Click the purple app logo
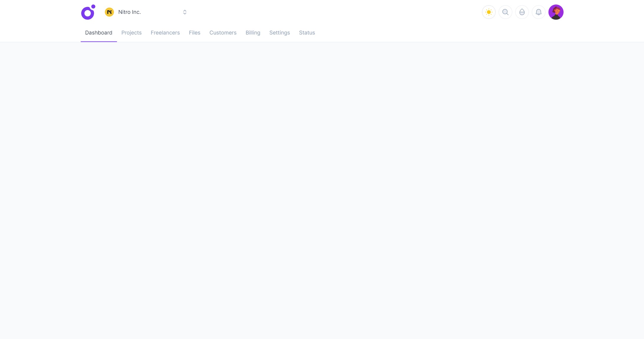This screenshot has height=339, width=644. tap(88, 13)
